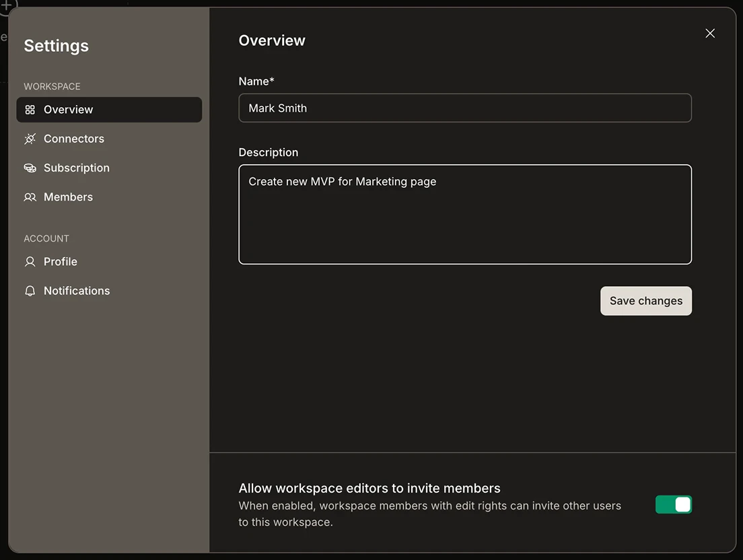
Task: Switch to the Members section
Action: (68, 197)
